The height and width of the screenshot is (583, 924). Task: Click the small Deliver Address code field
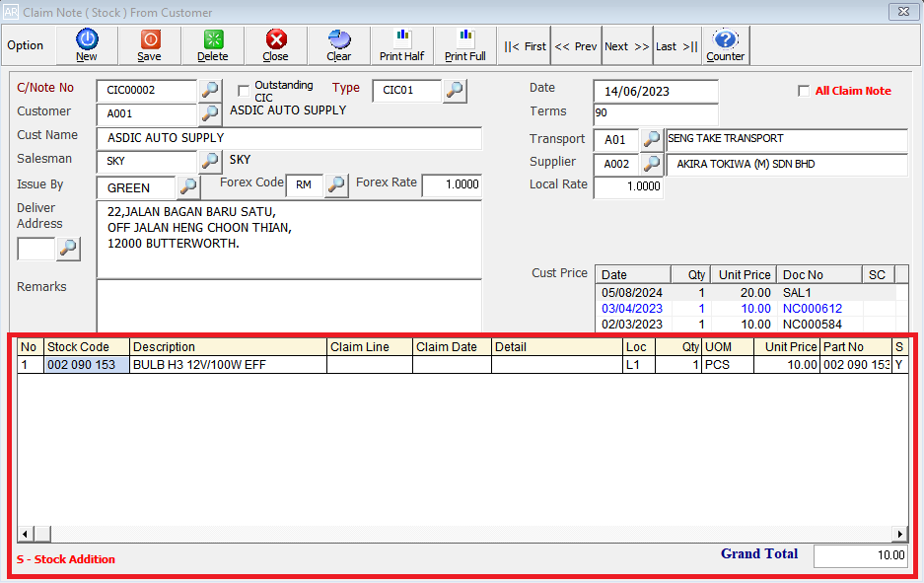(x=36, y=249)
